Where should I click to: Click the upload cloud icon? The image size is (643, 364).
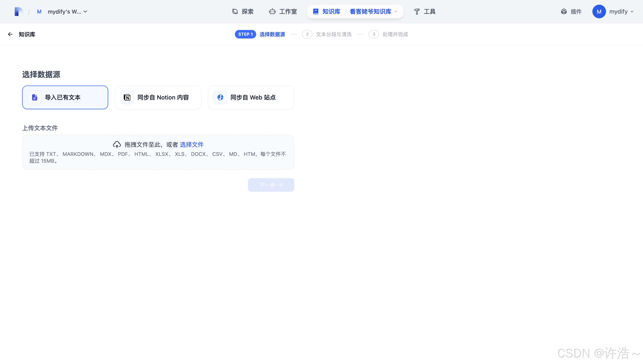[117, 145]
